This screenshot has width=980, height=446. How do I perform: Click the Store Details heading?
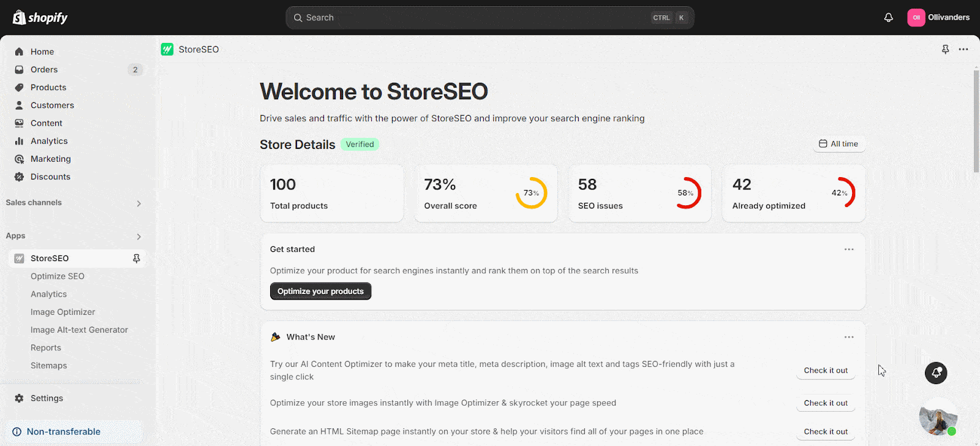coord(298,145)
